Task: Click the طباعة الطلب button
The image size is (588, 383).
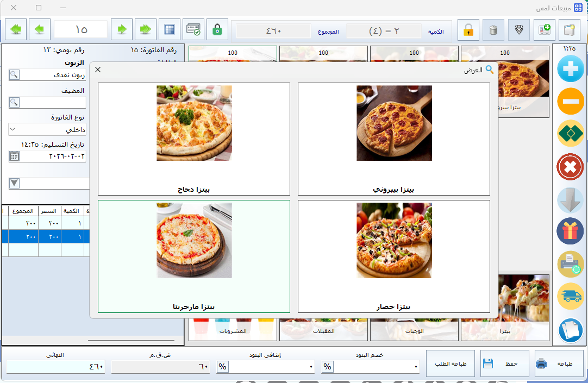Action: coord(449,363)
